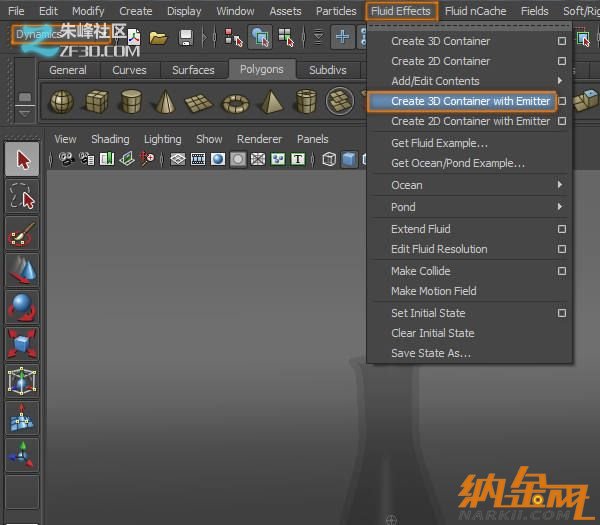Open the Fluid Effects menu
The height and width of the screenshot is (525, 600).
[x=401, y=11]
